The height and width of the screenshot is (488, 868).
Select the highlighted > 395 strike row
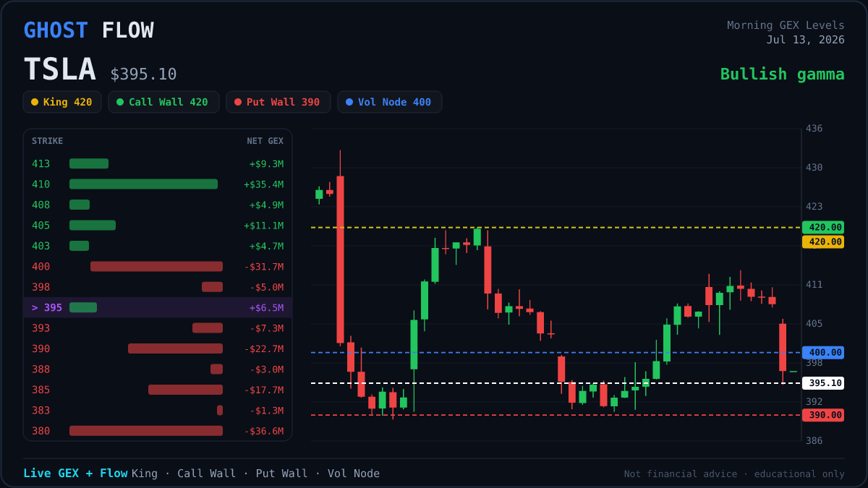click(158, 307)
